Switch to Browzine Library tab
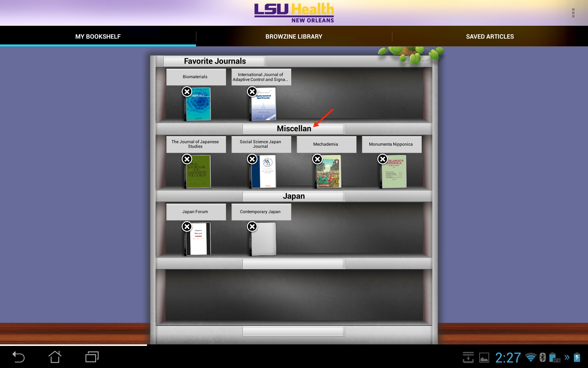This screenshot has height=368, width=588. coord(294,36)
